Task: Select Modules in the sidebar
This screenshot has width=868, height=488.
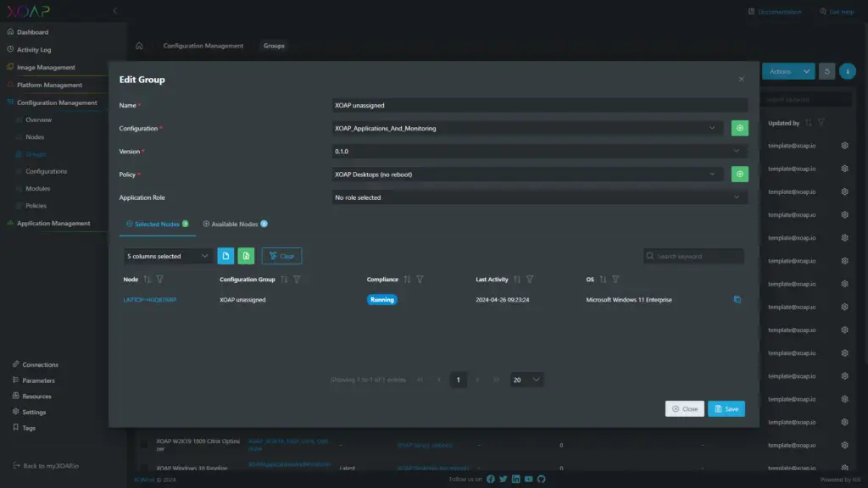Action: pyautogui.click(x=37, y=189)
